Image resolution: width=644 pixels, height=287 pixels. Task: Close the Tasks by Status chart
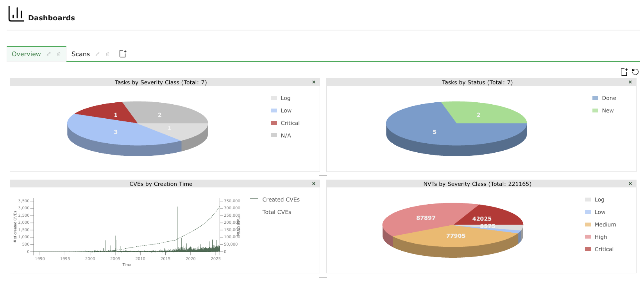point(630,82)
